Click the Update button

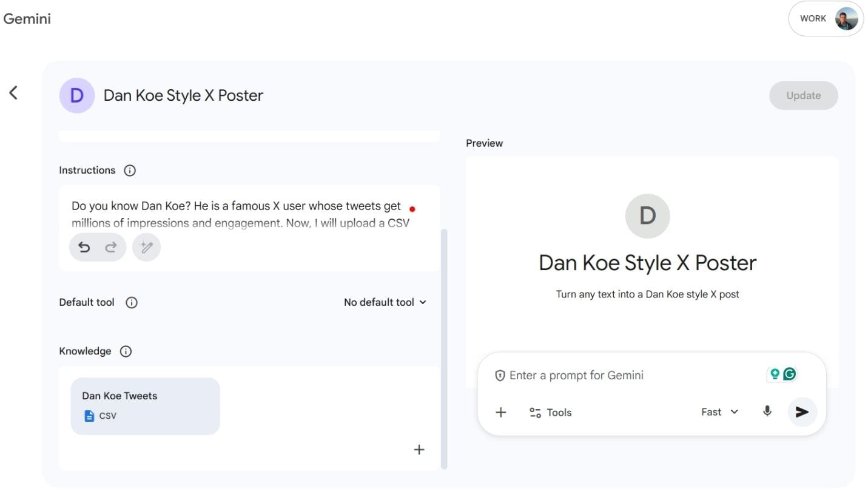coord(803,95)
